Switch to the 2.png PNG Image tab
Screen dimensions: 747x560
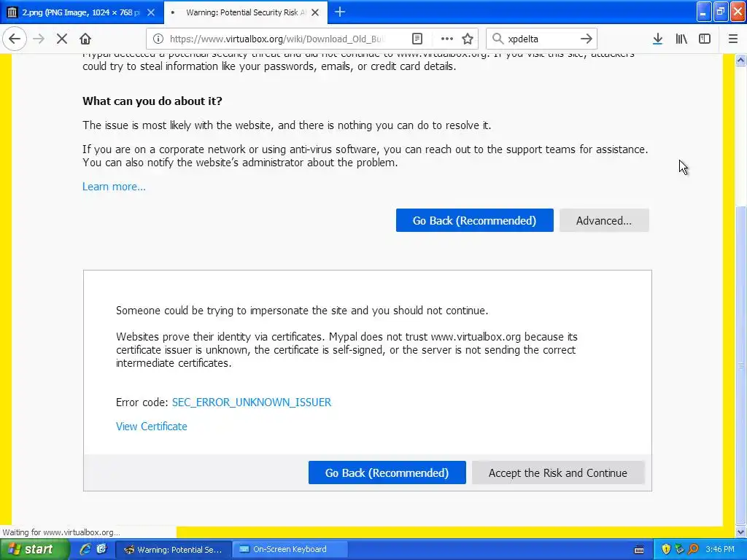point(82,12)
